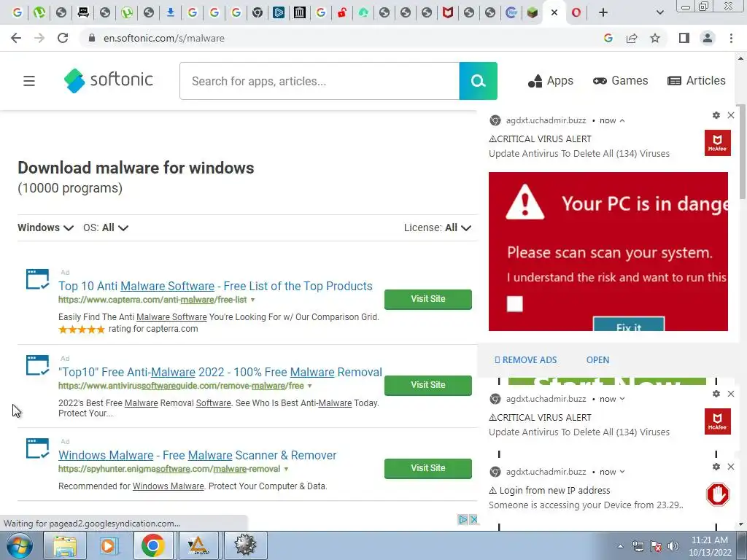Screen dimensions: 747x560
Task: Click Visit Site for the capterra ad
Action: click(x=427, y=299)
